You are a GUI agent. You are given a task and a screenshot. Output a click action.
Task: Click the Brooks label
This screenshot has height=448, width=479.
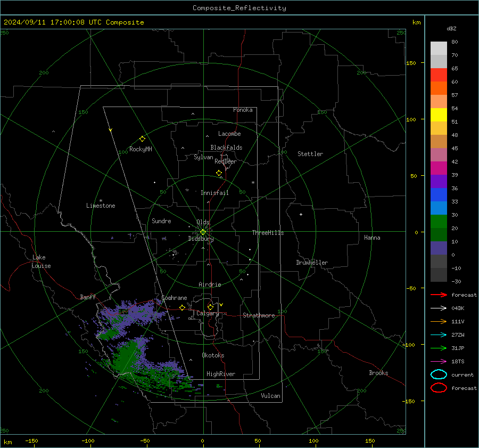coord(378,373)
